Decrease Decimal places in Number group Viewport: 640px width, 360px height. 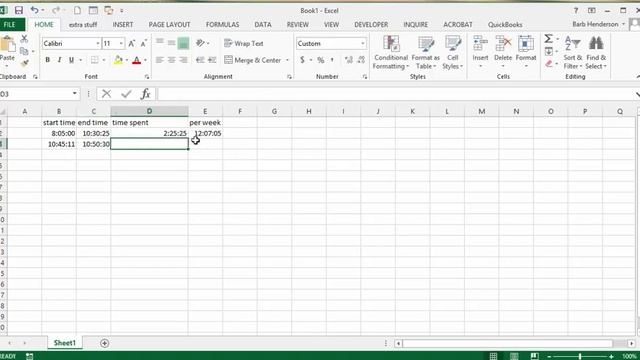coord(361,60)
